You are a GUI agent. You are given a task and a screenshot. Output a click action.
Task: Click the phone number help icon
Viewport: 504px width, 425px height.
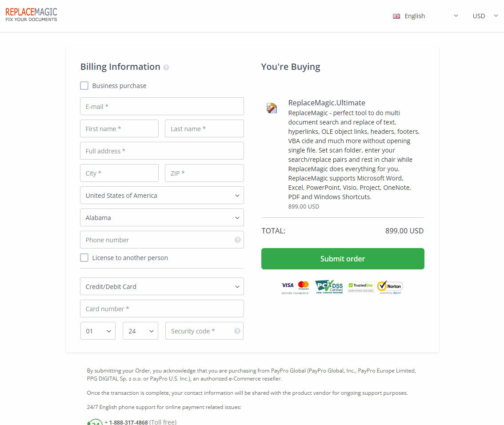click(x=237, y=240)
